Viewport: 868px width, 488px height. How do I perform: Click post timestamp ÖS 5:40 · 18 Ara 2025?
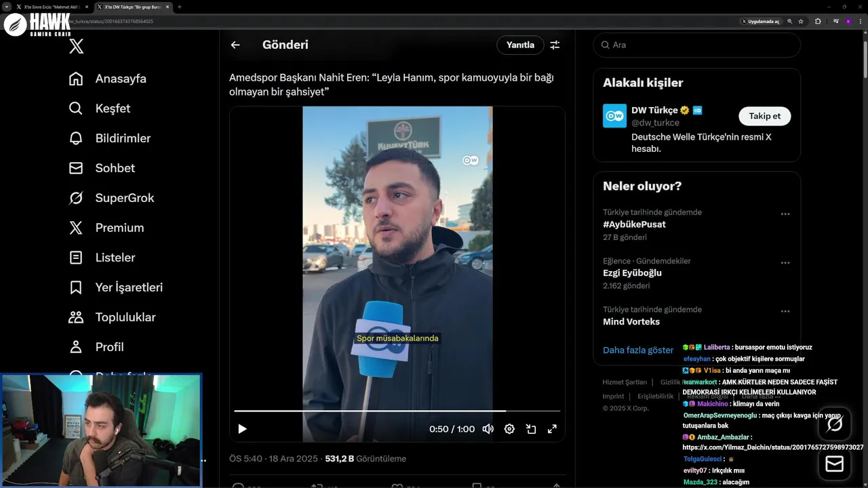pyautogui.click(x=273, y=459)
